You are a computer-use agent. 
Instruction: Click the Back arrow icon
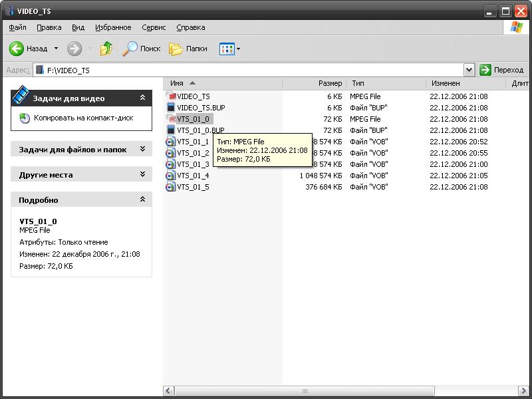(x=17, y=49)
